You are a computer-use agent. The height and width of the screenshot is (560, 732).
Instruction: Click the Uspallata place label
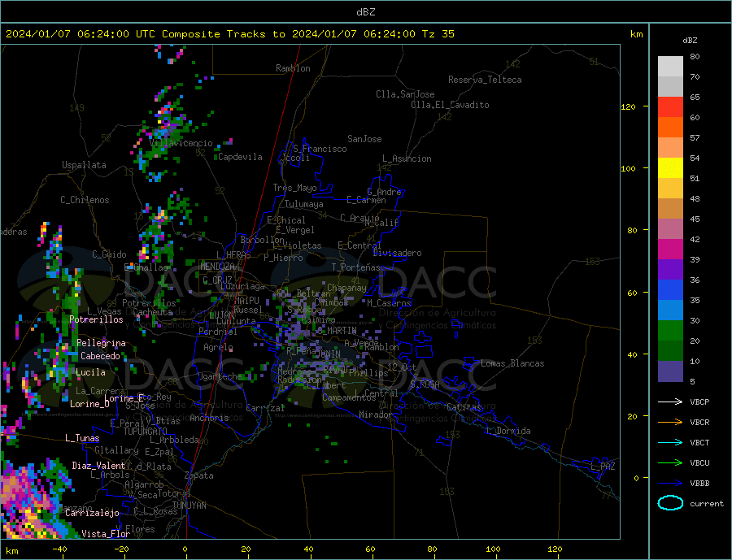[84, 165]
